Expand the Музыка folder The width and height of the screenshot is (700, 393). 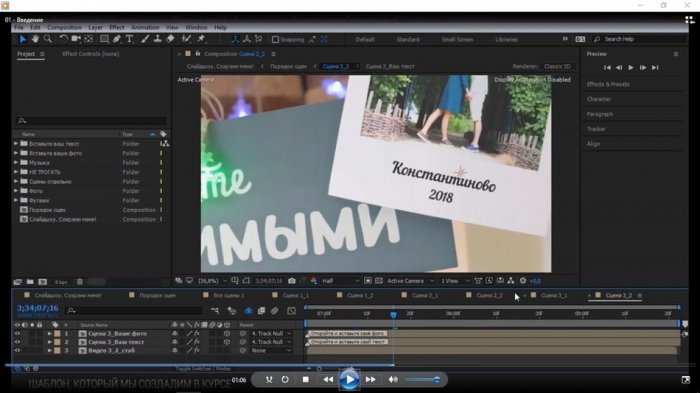pos(16,163)
